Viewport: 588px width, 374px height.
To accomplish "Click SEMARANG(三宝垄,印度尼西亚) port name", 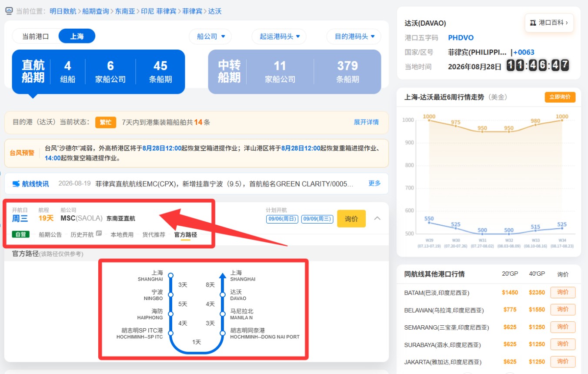I will (x=447, y=327).
